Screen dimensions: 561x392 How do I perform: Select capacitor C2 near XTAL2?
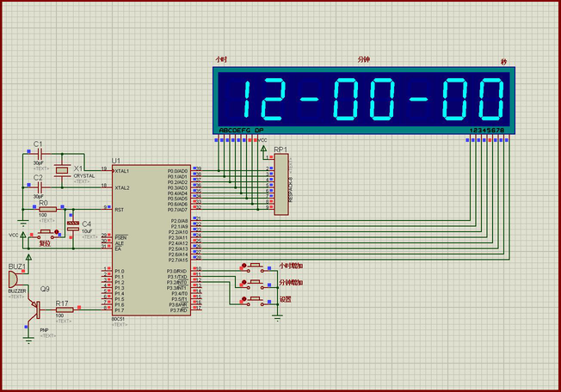point(38,187)
